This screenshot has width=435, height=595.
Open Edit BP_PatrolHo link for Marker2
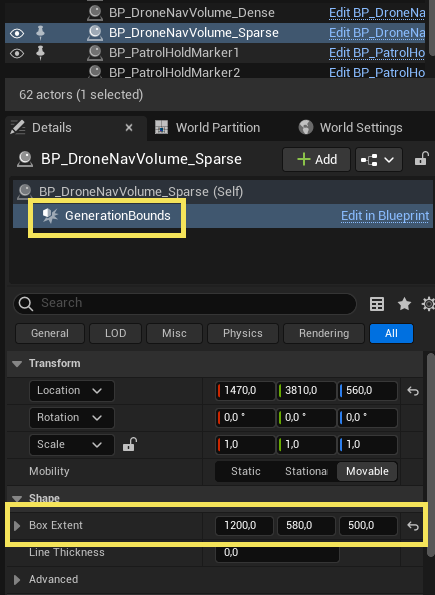point(377,72)
